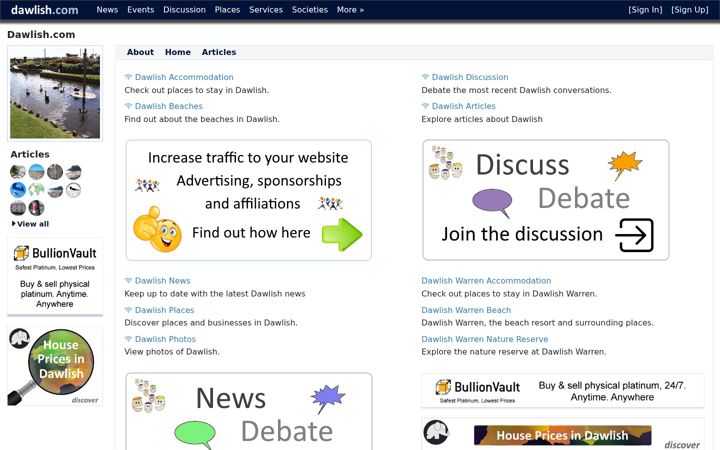Click the green arrow in the advertising banner
Image resolution: width=720 pixels, height=450 pixels.
(342, 235)
